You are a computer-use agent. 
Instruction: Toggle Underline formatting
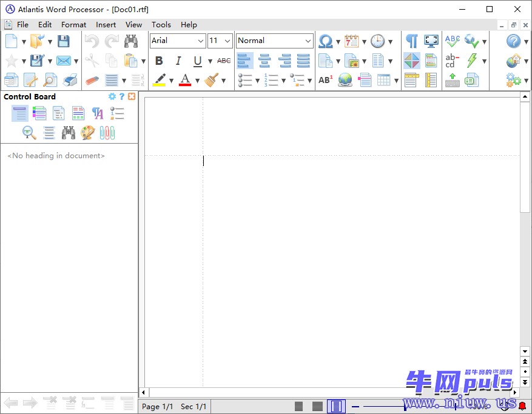click(x=198, y=61)
